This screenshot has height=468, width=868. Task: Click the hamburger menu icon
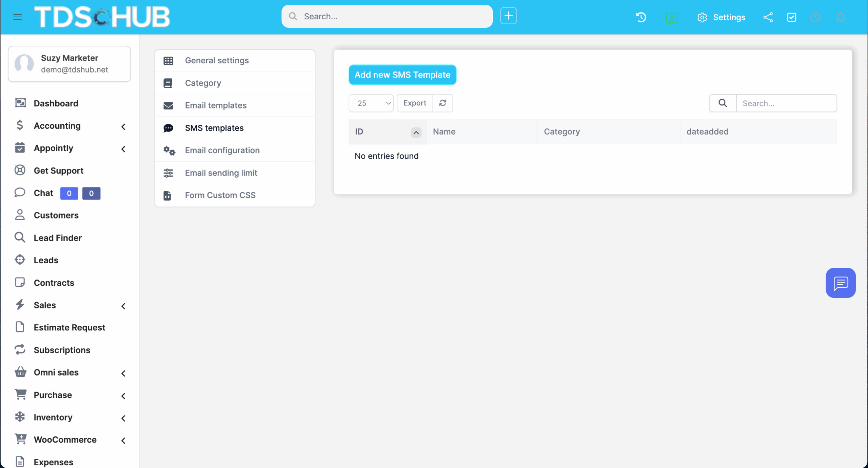17,17
